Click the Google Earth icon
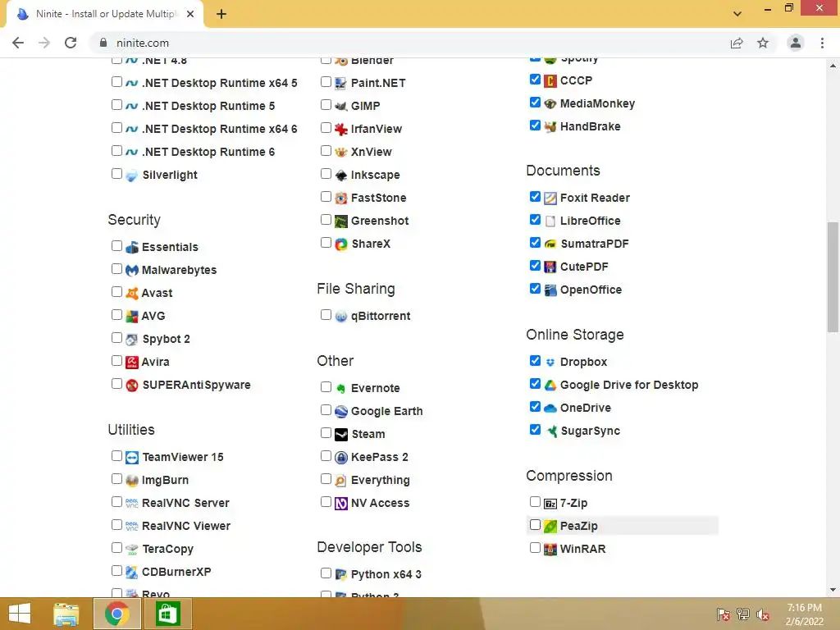The height and width of the screenshot is (630, 840). (x=340, y=412)
